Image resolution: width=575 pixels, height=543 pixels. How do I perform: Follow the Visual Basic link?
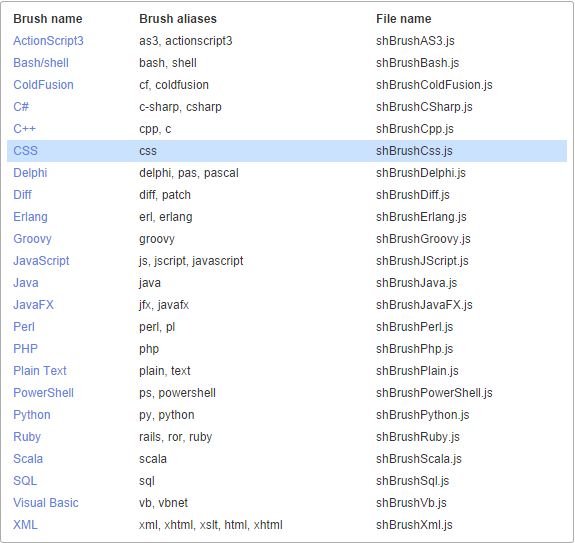tap(46, 503)
